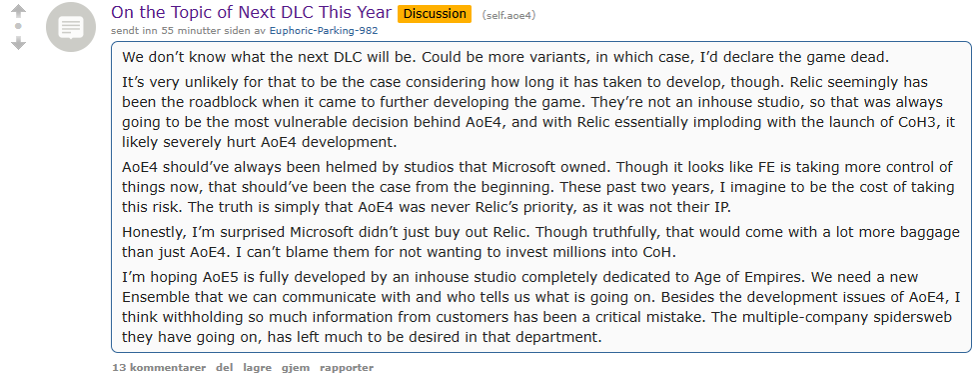Click the paragraph starting 'AoE4 should've always'
Image resolution: width=980 pixels, height=379 pixels.
tap(538, 187)
